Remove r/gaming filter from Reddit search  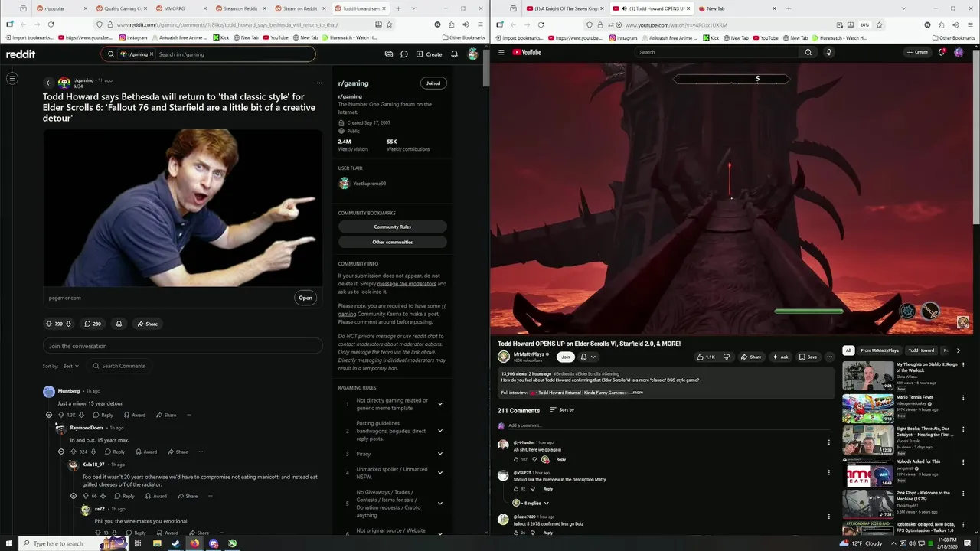tap(151, 54)
